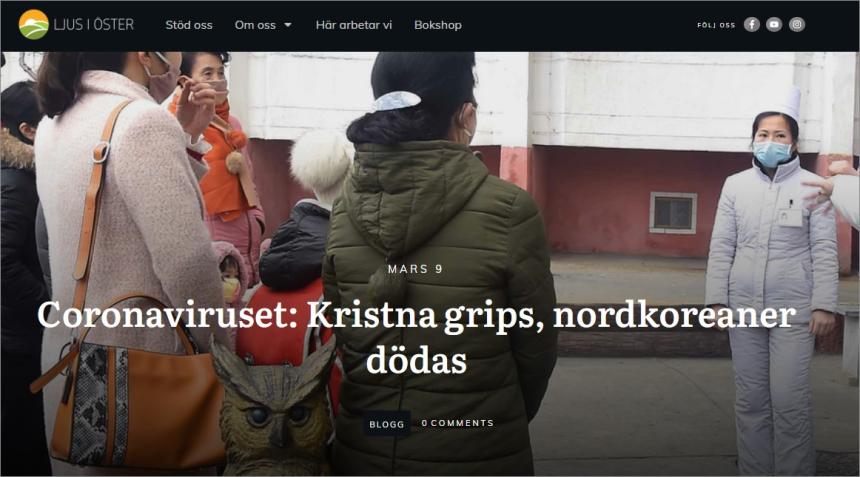Select the Om oss menu item
Viewport: 860px width, 477px height.
click(x=255, y=25)
